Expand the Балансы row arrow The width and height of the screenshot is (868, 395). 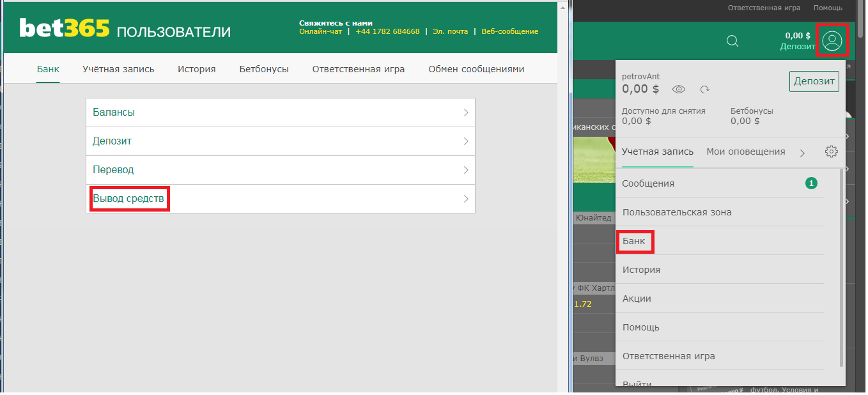click(466, 112)
